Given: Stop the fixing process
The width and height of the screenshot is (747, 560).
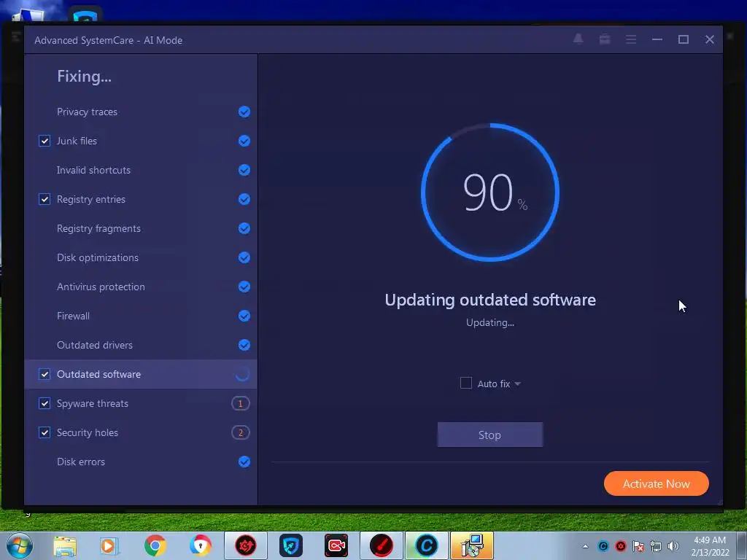Looking at the screenshot, I should point(489,435).
